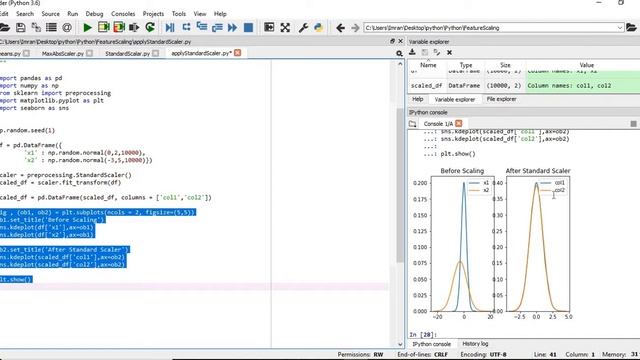
Task: Close the MaxAbsScaler.py tab
Action: click(89, 53)
